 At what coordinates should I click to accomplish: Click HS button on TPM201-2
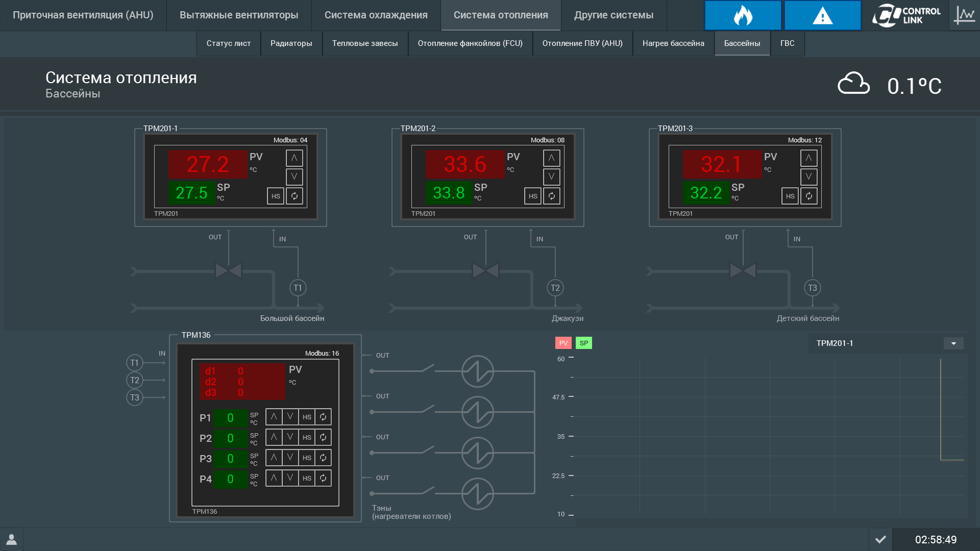tap(533, 196)
